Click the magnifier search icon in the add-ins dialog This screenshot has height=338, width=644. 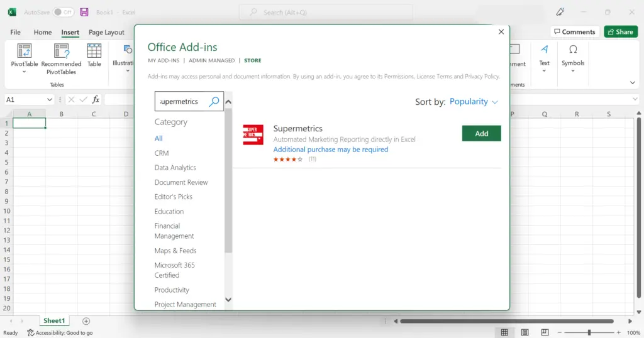click(214, 101)
